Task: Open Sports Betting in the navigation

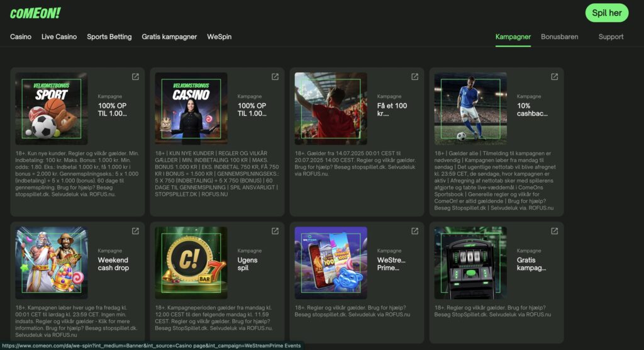Action: (x=109, y=37)
